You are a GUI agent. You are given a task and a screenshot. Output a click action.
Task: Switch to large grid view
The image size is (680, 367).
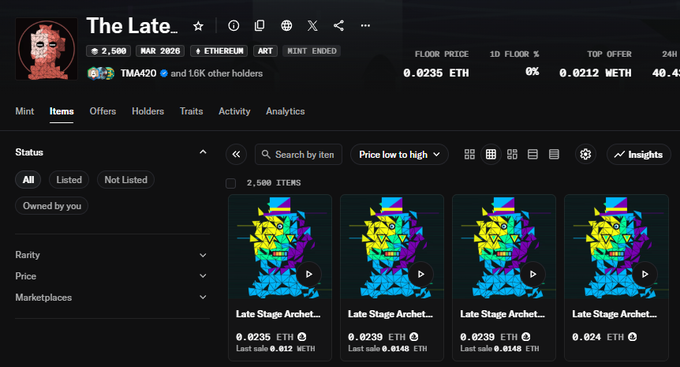[x=469, y=154]
